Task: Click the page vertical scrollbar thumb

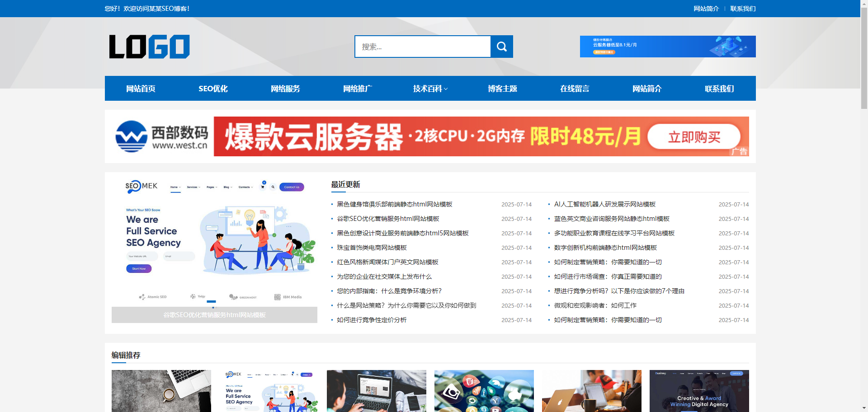Action: [864, 58]
